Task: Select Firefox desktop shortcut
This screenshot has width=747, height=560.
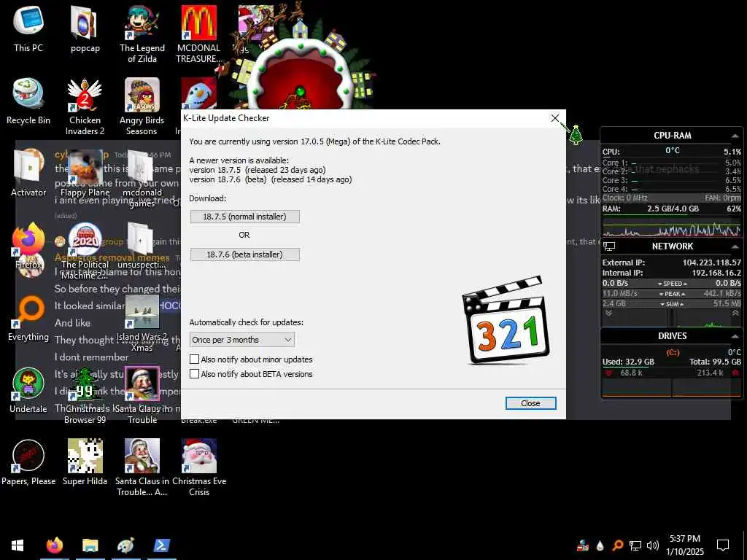Action: point(28,245)
